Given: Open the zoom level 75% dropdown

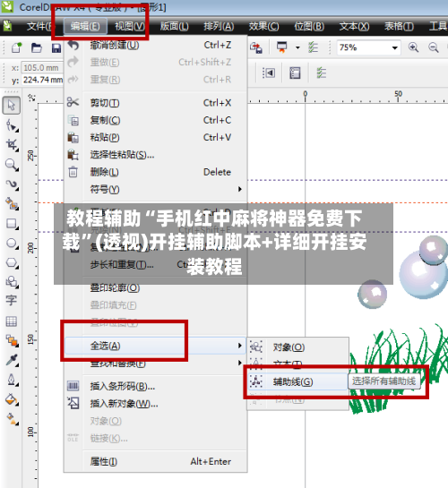Looking at the screenshot, I should 394,48.
